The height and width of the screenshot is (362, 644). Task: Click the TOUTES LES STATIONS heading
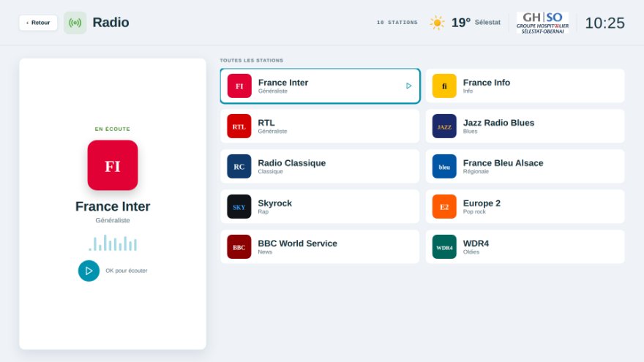tap(252, 60)
